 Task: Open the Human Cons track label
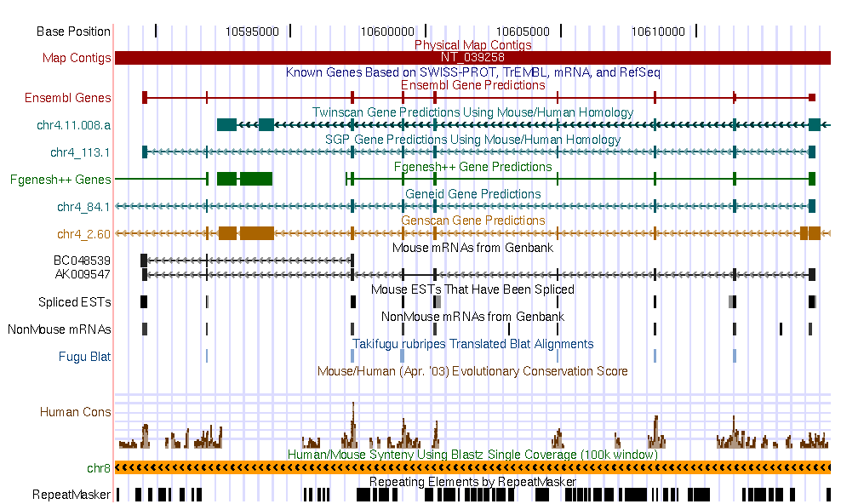(76, 412)
